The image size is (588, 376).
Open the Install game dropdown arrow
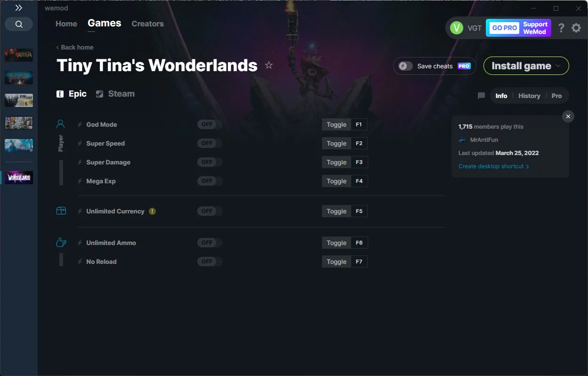tap(559, 66)
